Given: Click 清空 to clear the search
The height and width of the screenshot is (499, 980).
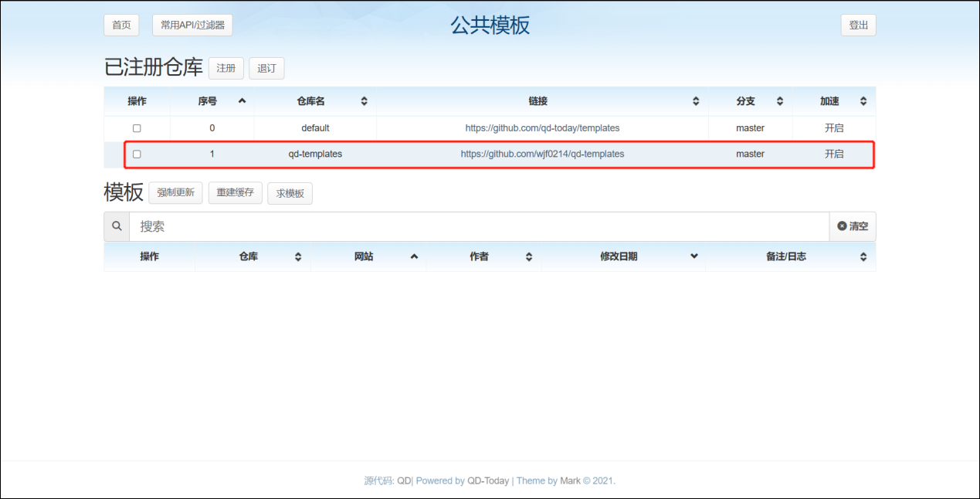Looking at the screenshot, I should coord(853,226).
